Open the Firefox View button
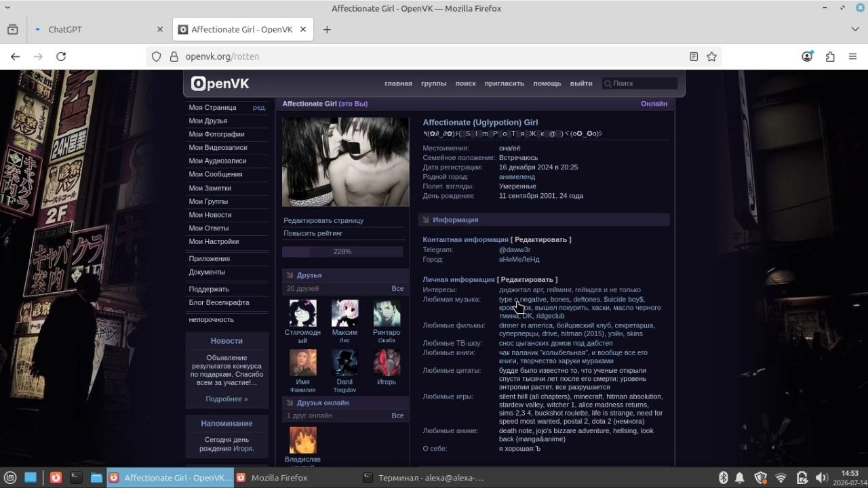The height and width of the screenshot is (488, 868). coord(13,30)
